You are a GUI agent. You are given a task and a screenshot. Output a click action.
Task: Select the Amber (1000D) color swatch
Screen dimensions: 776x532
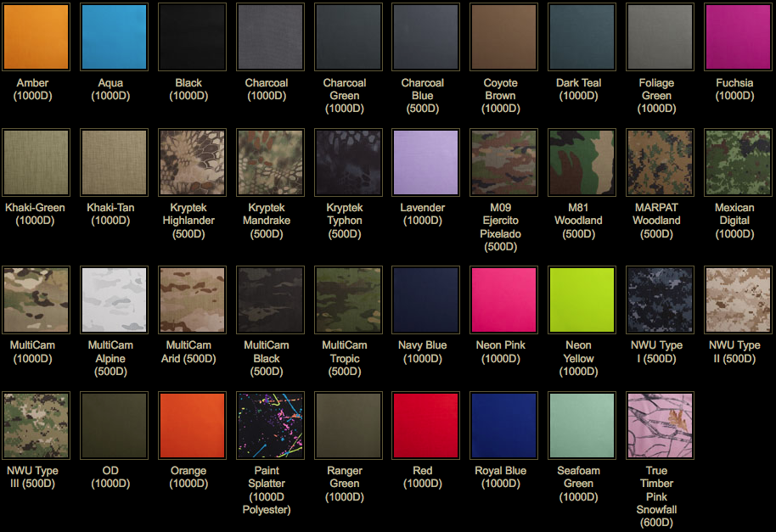tap(36, 36)
